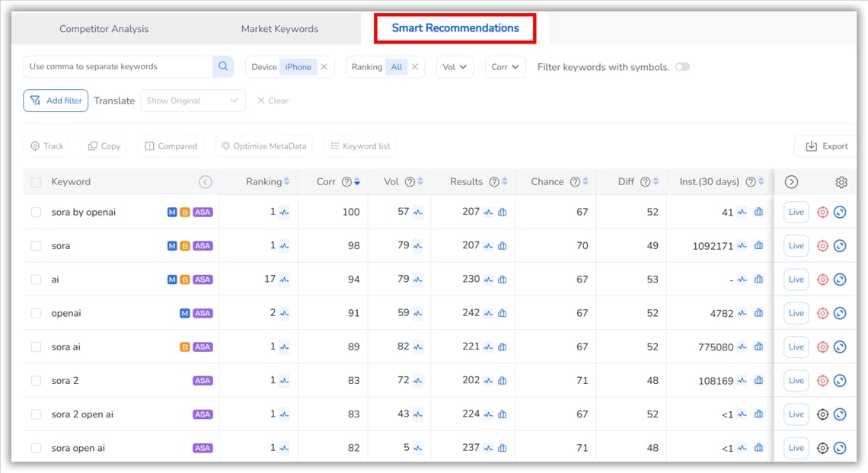Open the Vol filter dropdown

pos(455,67)
